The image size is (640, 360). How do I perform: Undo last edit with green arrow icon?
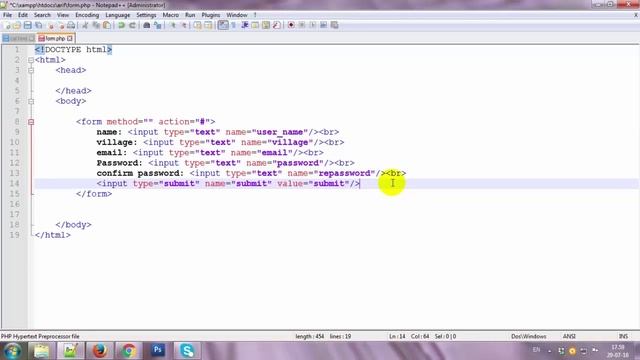click(121, 25)
